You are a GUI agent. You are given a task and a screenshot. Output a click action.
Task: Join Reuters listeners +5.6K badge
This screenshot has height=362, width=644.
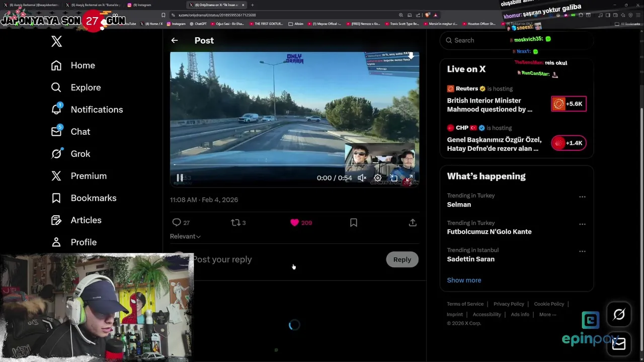[x=569, y=104]
